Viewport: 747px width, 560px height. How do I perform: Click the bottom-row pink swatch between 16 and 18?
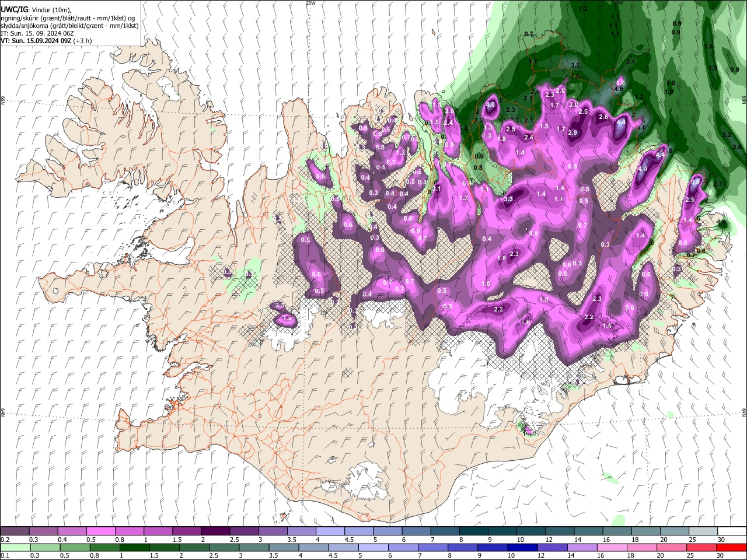[612, 547]
